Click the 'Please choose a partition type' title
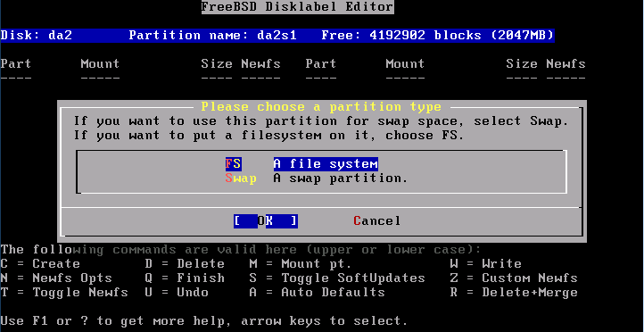 321,107
